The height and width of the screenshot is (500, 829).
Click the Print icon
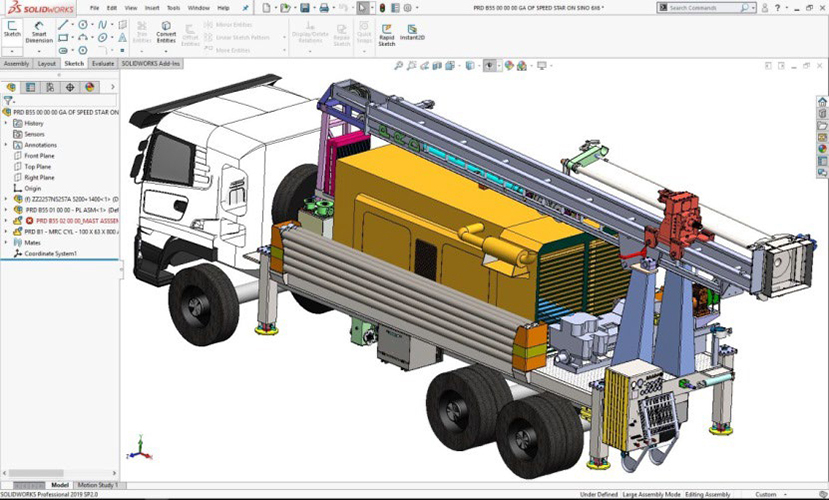tap(324, 8)
